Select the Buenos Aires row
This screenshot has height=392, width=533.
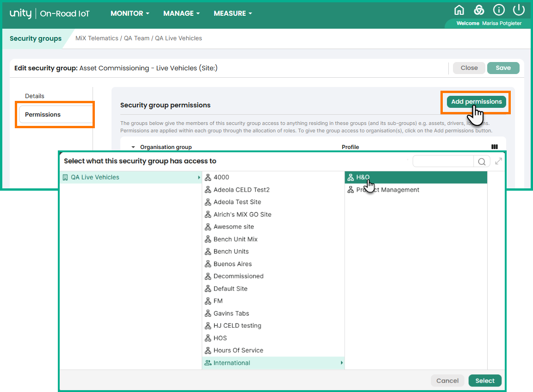pos(273,264)
